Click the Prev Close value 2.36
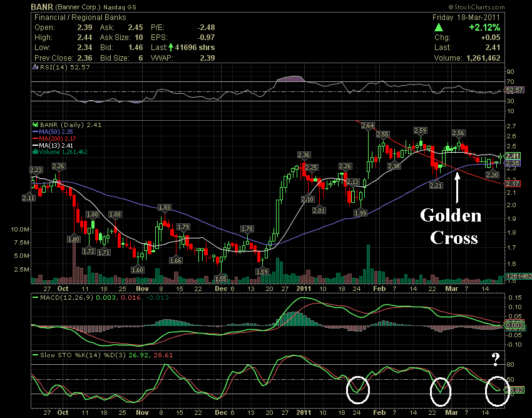This screenshot has height=418, width=532. click(x=84, y=58)
